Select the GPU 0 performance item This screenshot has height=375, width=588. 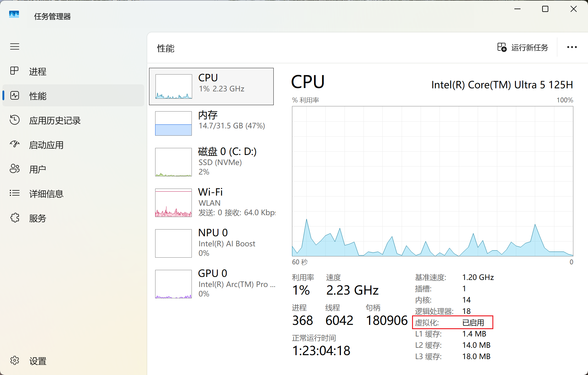[x=211, y=284]
